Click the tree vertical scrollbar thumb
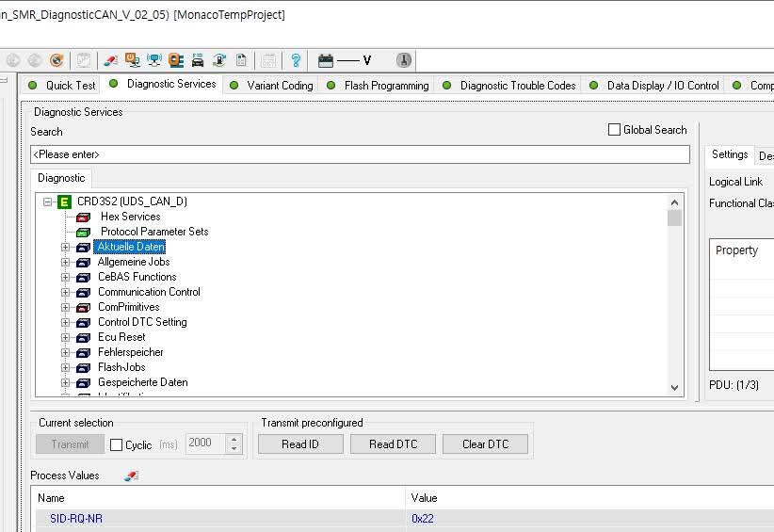The width and height of the screenshot is (774, 532). click(674, 218)
